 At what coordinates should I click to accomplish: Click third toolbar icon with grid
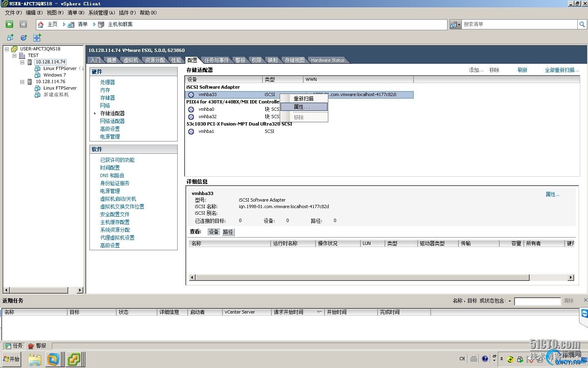click(37, 38)
